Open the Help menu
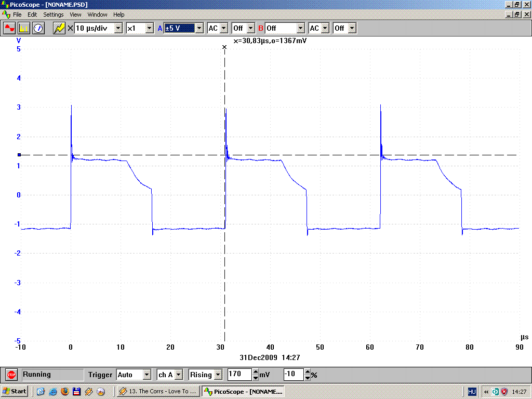 click(119, 15)
